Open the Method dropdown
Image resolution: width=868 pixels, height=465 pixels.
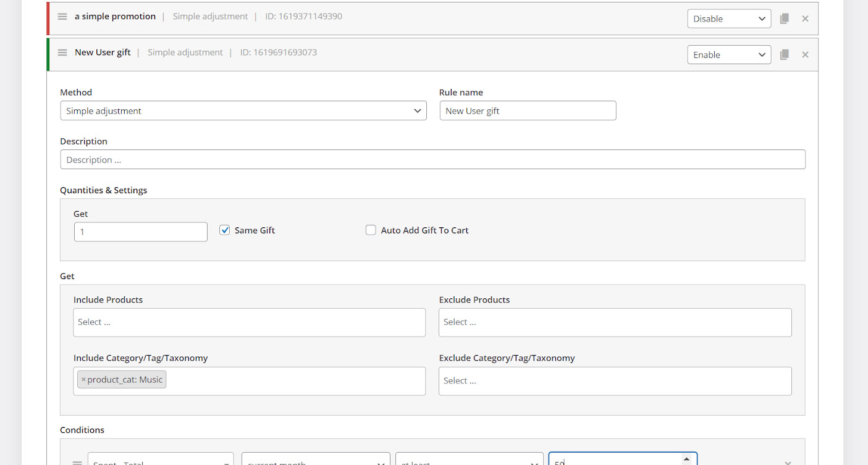click(243, 111)
